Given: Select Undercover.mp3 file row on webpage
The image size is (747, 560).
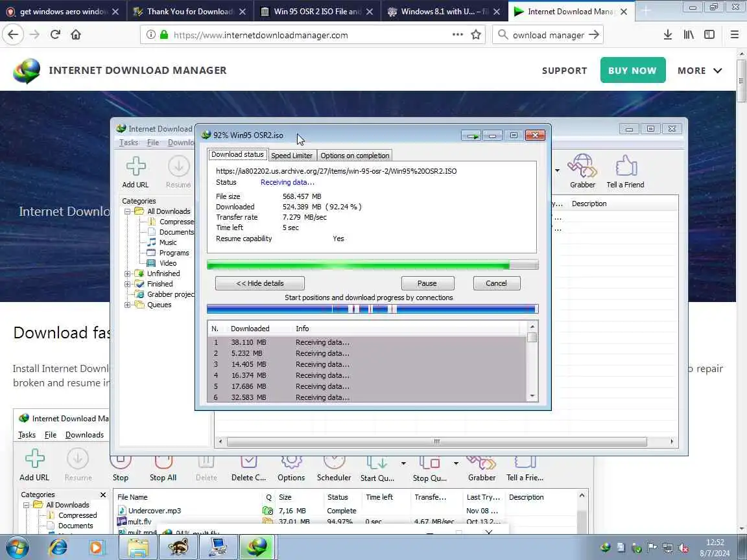Looking at the screenshot, I should pyautogui.click(x=350, y=511).
